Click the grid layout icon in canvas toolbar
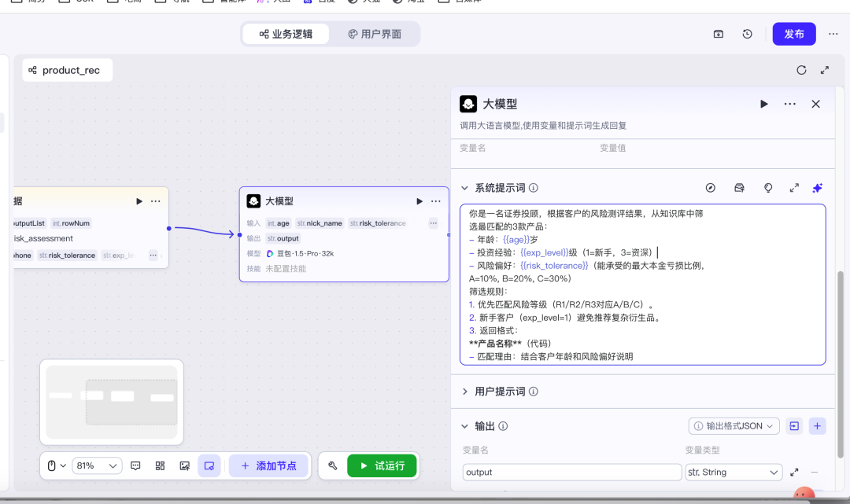850x504 pixels. click(x=160, y=465)
